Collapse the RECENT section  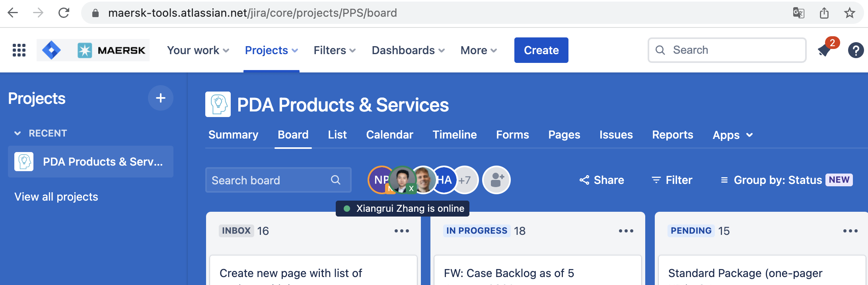41,133
